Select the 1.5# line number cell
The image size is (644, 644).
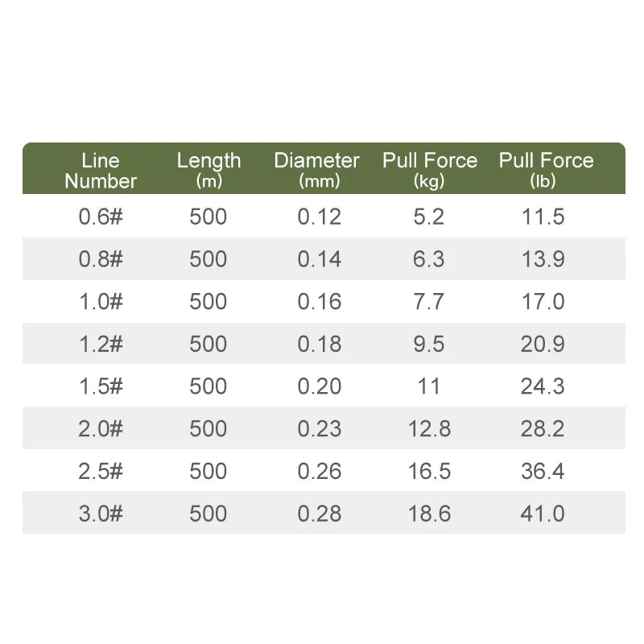pyautogui.click(x=101, y=386)
